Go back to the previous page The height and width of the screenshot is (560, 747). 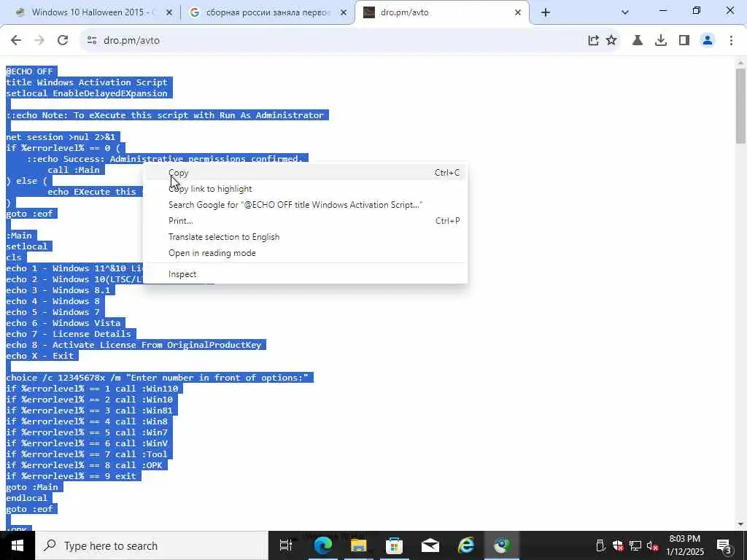coord(16,41)
